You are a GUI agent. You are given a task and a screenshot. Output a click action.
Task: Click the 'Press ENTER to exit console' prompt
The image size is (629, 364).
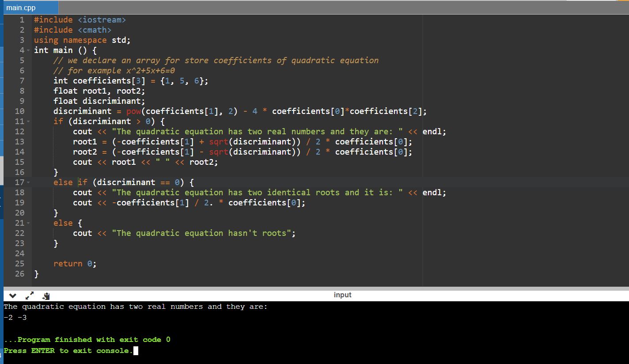[68, 351]
